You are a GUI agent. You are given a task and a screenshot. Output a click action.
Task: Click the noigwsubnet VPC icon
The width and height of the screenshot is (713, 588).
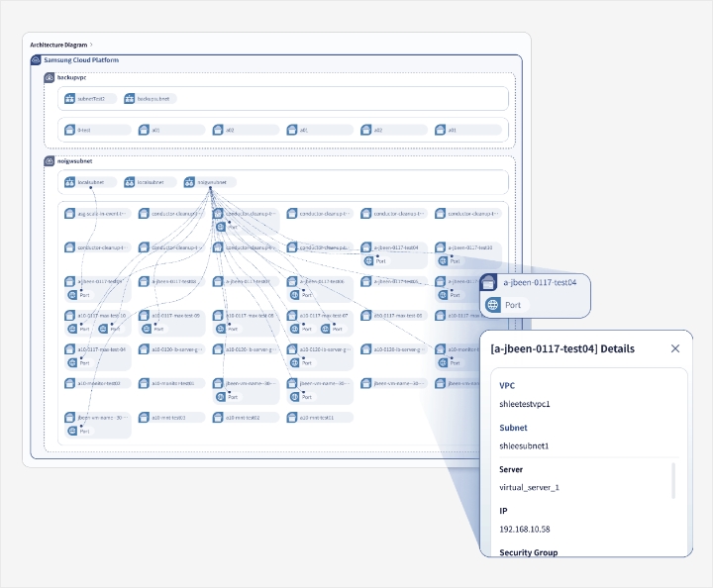tap(50, 160)
